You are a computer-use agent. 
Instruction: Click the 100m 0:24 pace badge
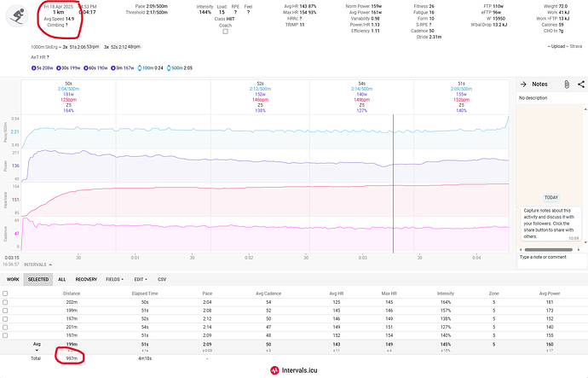click(150, 68)
